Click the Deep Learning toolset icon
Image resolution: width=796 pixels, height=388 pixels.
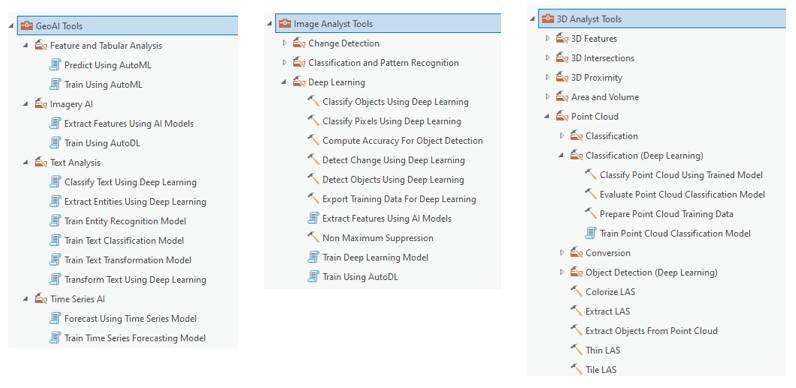pyautogui.click(x=299, y=82)
